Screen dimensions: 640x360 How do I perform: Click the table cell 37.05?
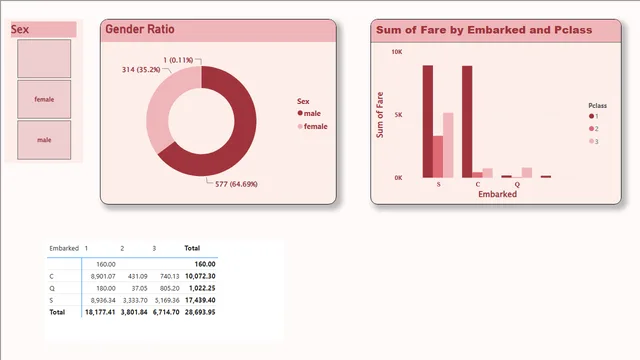139,288
